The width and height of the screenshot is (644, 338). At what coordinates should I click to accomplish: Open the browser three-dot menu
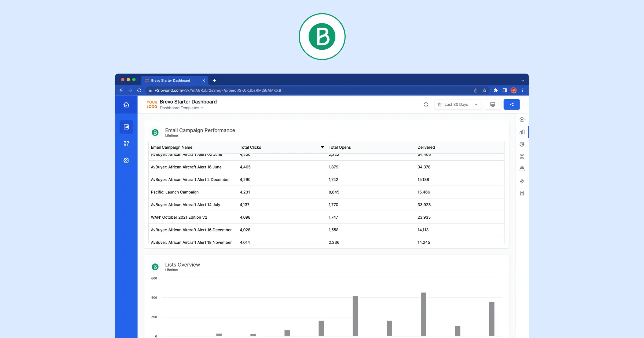[522, 90]
